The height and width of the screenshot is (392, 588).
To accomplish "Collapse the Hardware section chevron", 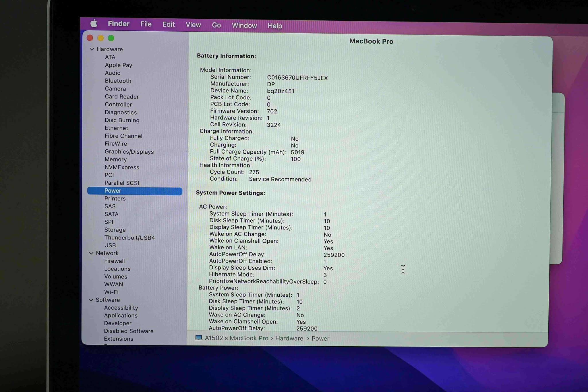I will coord(92,49).
